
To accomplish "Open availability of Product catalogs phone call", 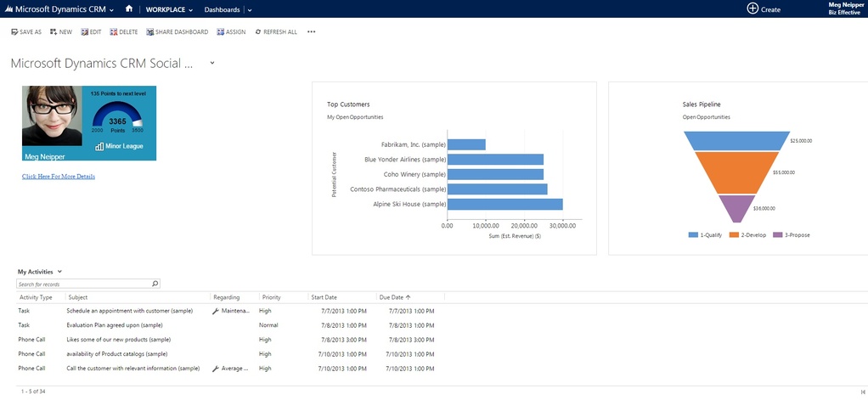I will click(x=117, y=354).
